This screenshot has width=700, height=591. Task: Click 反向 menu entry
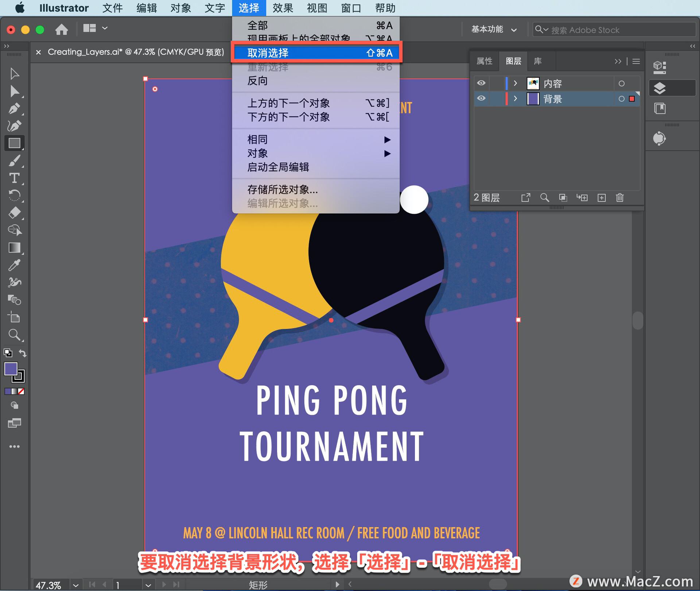(x=257, y=81)
